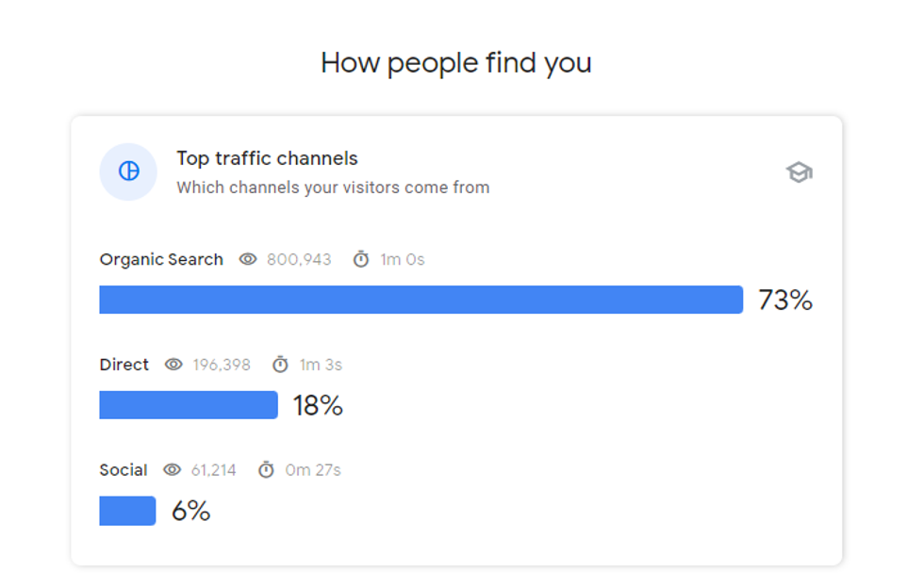Screen dimensions: 924x586
Task: Click the 61,214 views count for Social
Action: (x=214, y=469)
